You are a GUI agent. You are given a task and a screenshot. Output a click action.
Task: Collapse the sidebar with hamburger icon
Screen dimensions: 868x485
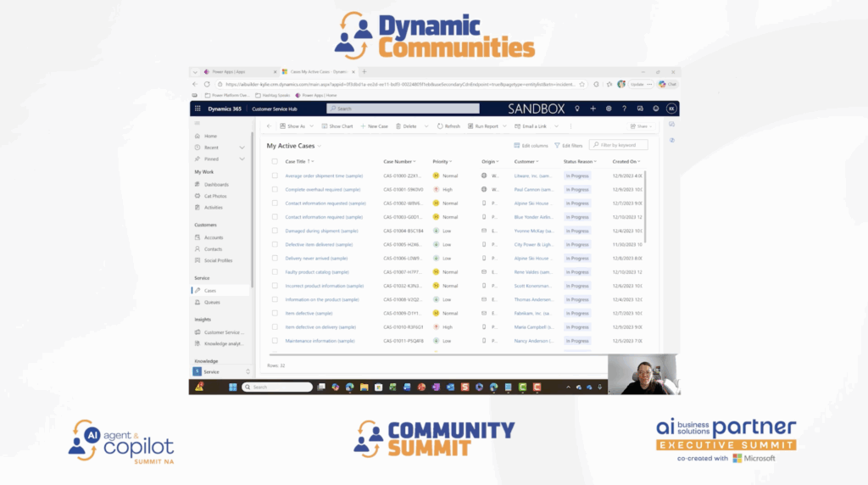point(198,124)
